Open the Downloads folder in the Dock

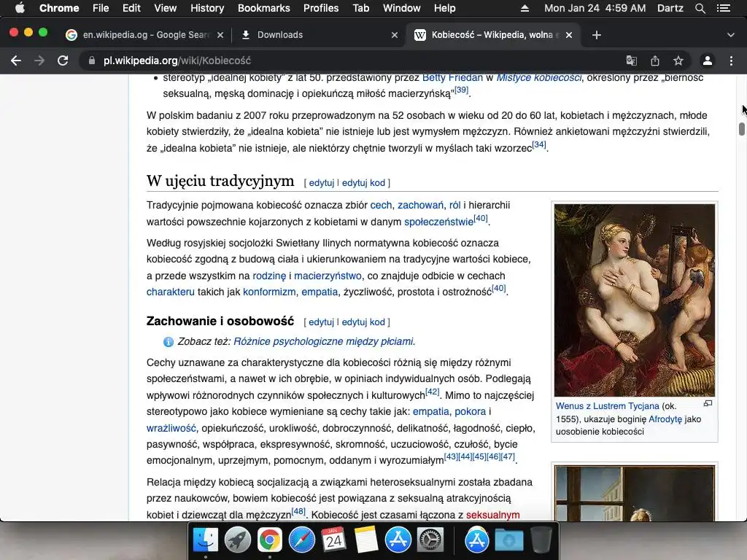[x=508, y=540]
